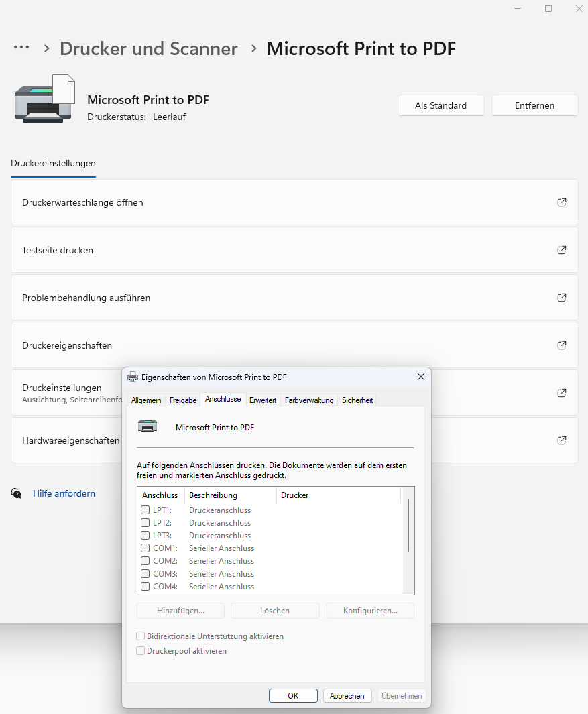The height and width of the screenshot is (714, 588).
Task: Click the three-dot breadcrumb overflow icon
Action: click(21, 47)
